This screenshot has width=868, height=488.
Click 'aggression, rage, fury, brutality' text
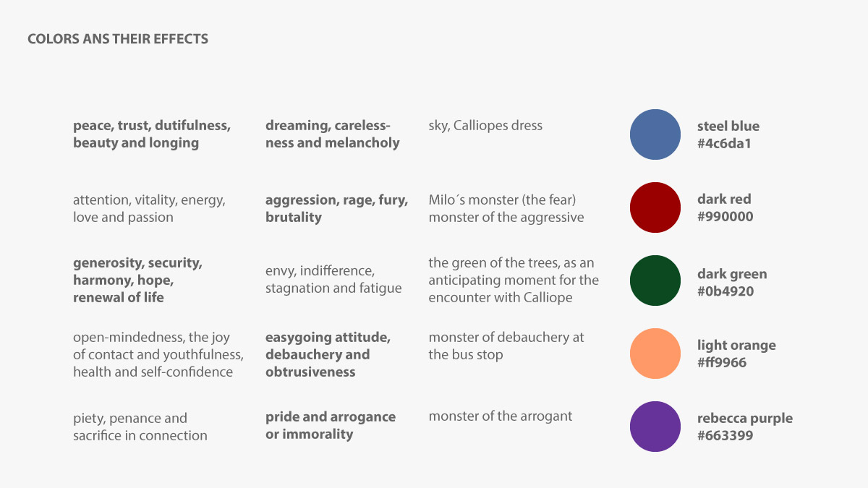(x=337, y=208)
